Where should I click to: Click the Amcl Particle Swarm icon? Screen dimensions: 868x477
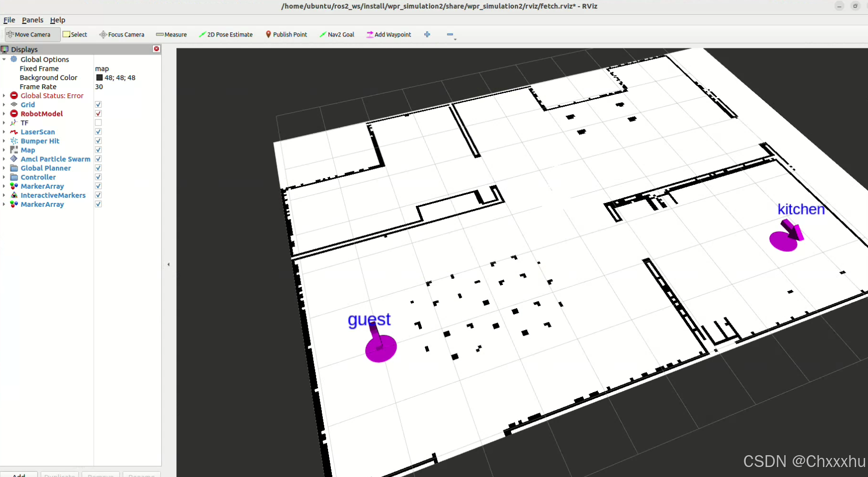point(14,159)
